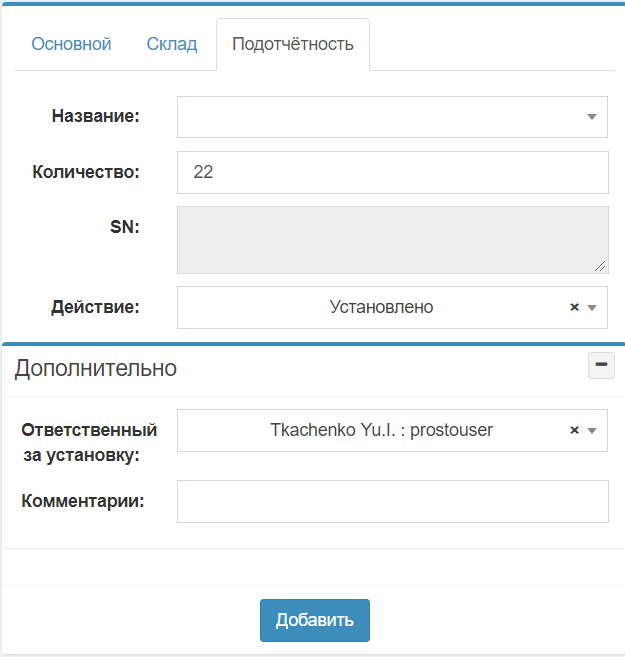Focus the Комментарии input field
This screenshot has height=657, width=625.
(392, 501)
